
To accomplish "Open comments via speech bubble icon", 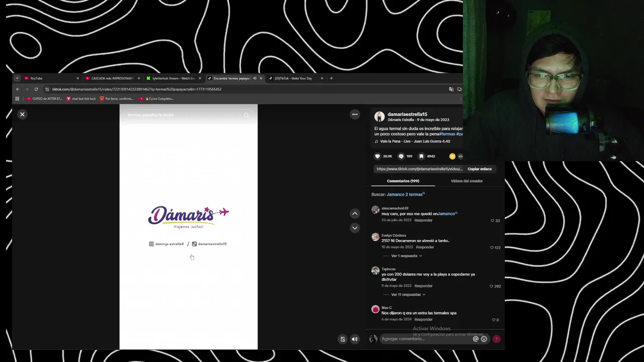I will coord(401,156).
